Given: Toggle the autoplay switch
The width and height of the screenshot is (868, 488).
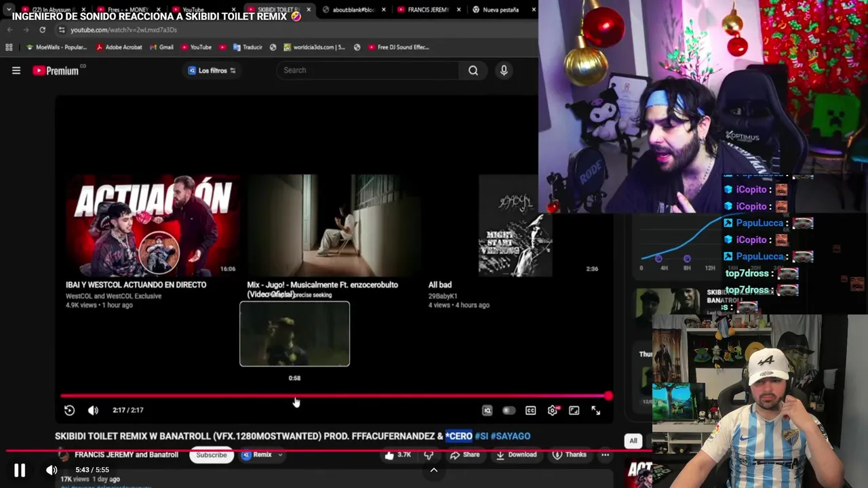Looking at the screenshot, I should pyautogui.click(x=509, y=411).
